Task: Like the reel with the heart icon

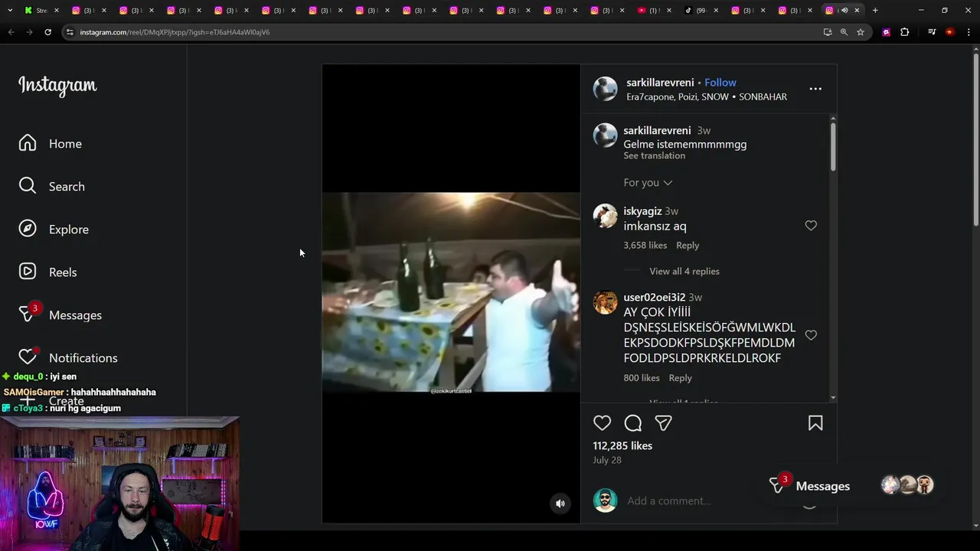Action: click(x=603, y=423)
